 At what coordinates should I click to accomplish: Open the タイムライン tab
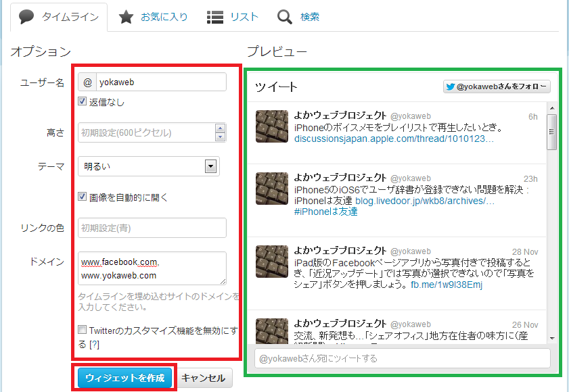[59, 17]
